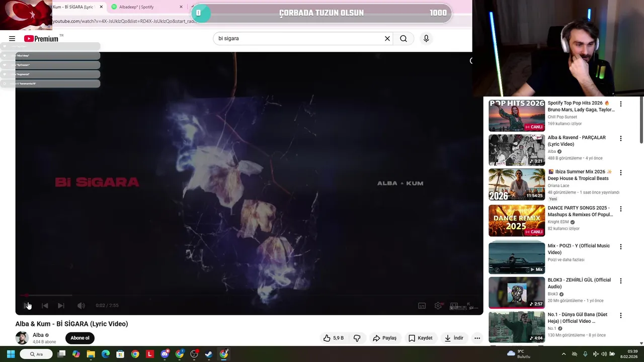
Task: Open the red L app on taskbar
Action: (x=150, y=354)
